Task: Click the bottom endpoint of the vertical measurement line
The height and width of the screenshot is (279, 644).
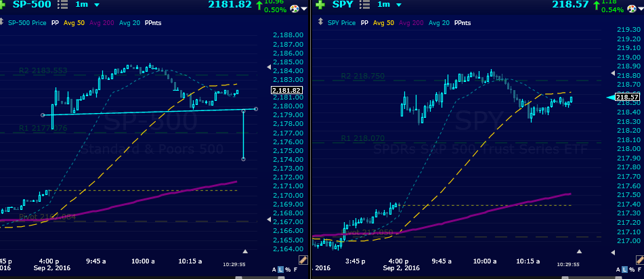Action: [244, 159]
